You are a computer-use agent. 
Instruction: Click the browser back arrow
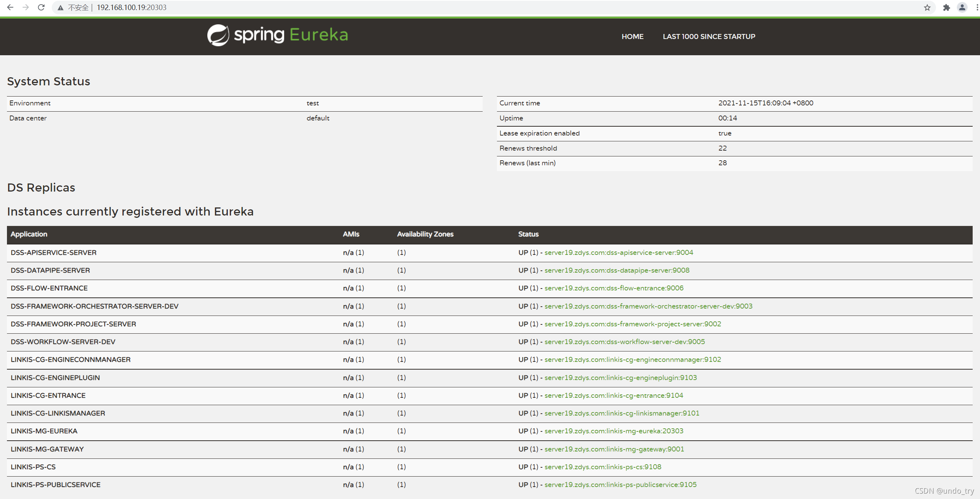pyautogui.click(x=10, y=7)
